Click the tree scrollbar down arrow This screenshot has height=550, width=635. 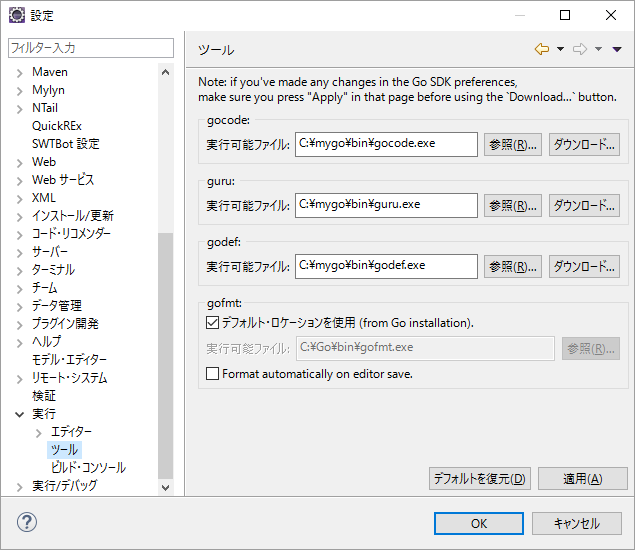click(x=165, y=487)
